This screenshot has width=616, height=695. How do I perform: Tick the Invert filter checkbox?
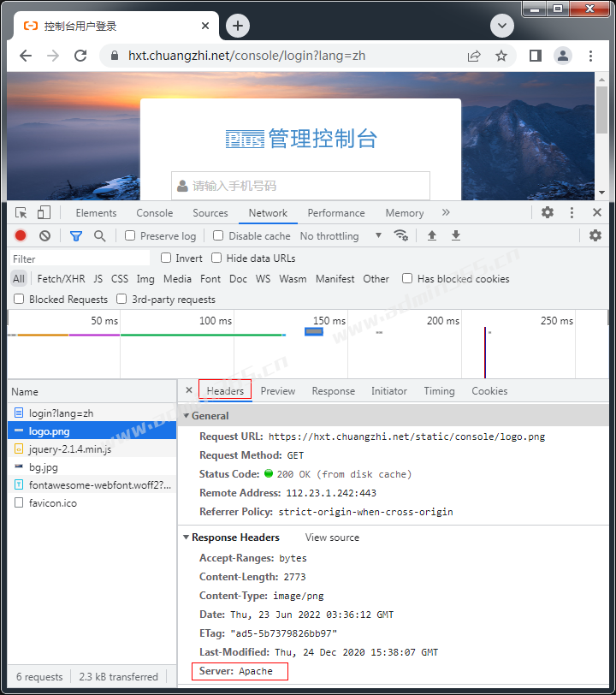[166, 258]
